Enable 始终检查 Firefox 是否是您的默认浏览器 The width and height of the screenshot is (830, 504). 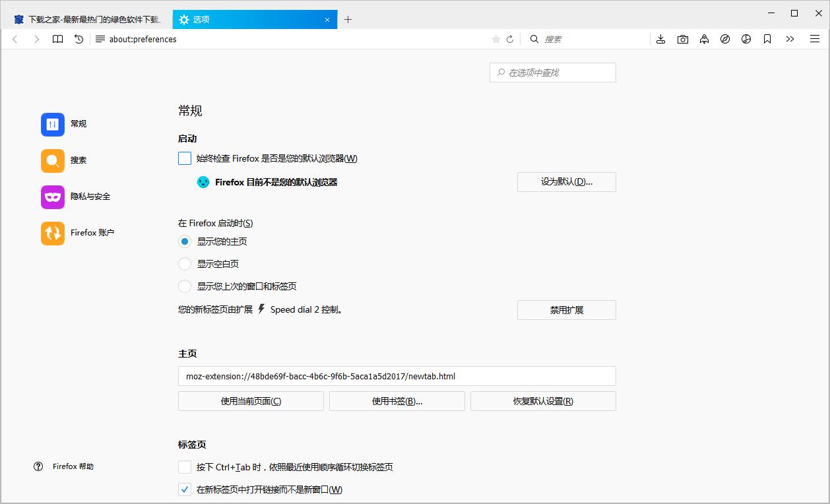pyautogui.click(x=184, y=158)
